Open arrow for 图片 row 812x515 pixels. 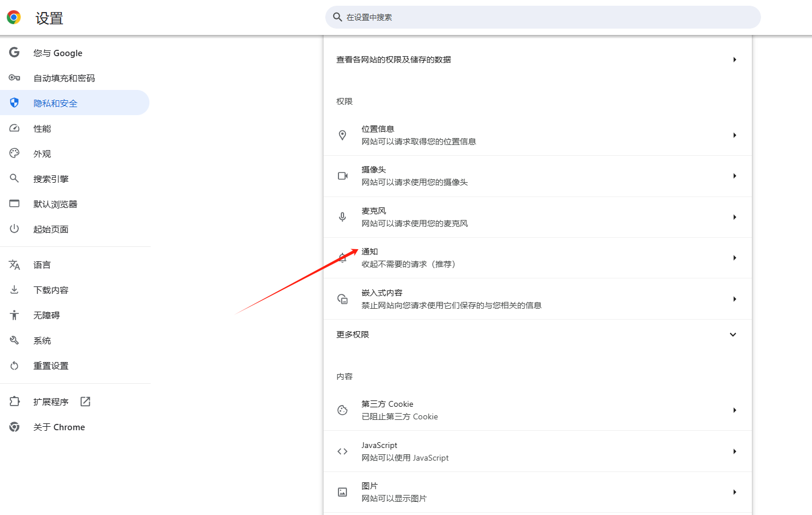coord(735,492)
